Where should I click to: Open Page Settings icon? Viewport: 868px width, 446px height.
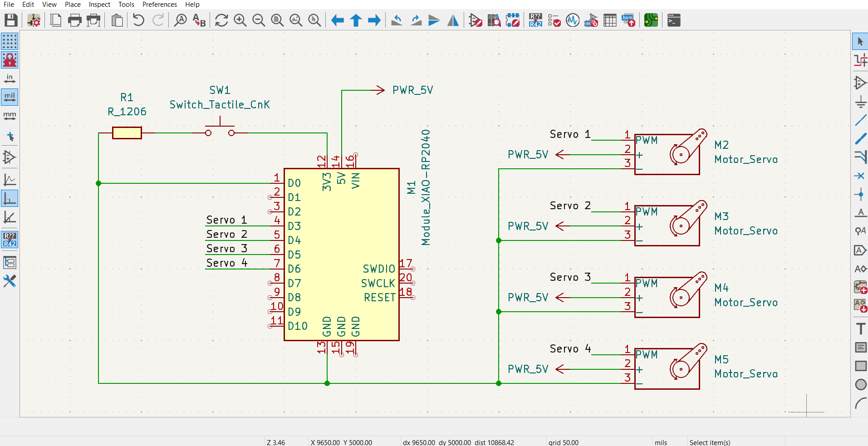pos(56,20)
